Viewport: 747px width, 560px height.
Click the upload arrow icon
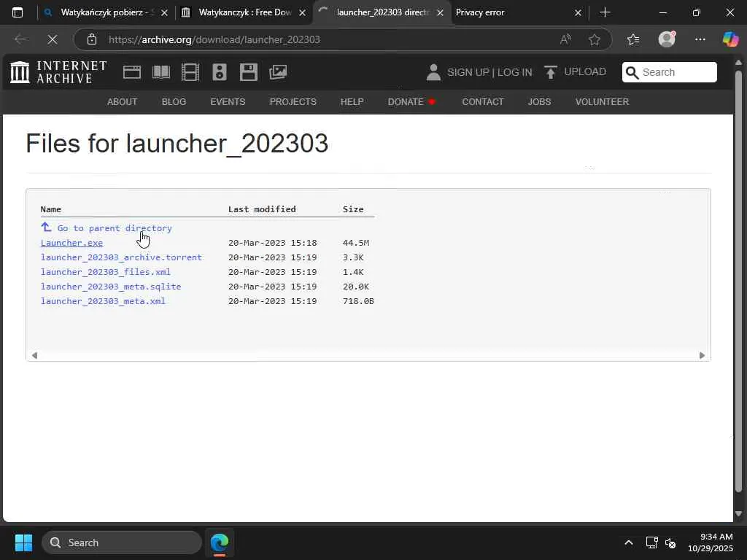pyautogui.click(x=550, y=72)
